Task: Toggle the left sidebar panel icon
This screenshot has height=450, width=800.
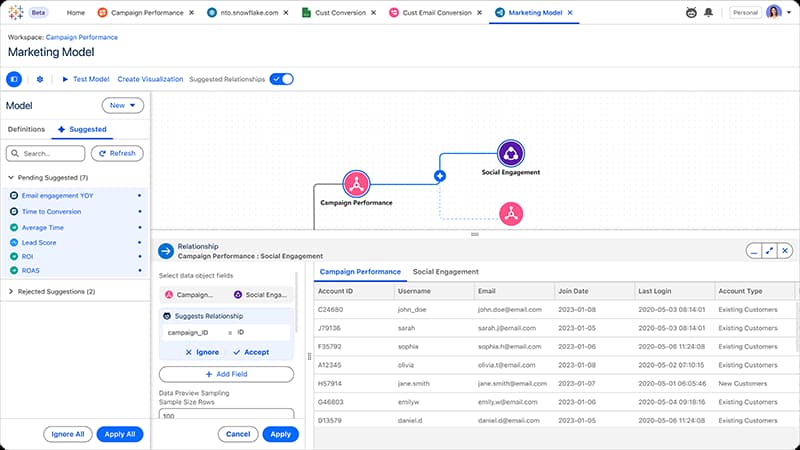Action: click(14, 79)
